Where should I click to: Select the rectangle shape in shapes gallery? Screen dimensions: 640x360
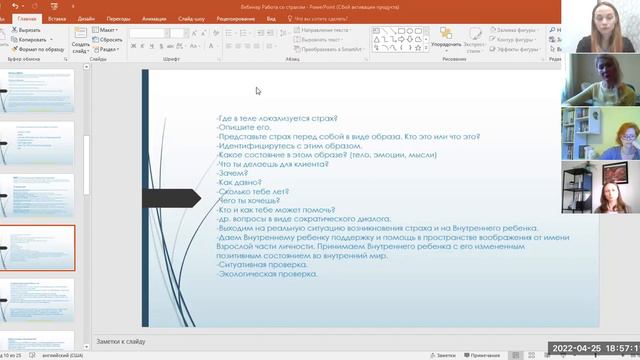coord(401,31)
